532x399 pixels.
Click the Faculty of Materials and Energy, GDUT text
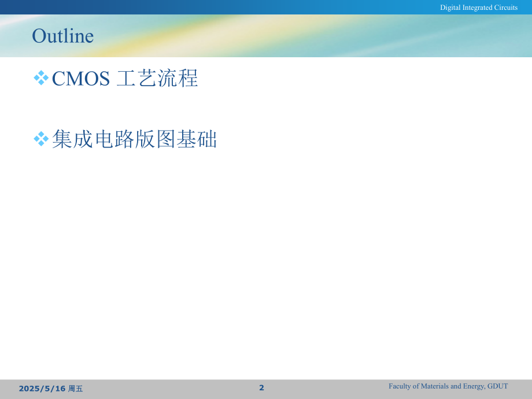click(x=449, y=386)
